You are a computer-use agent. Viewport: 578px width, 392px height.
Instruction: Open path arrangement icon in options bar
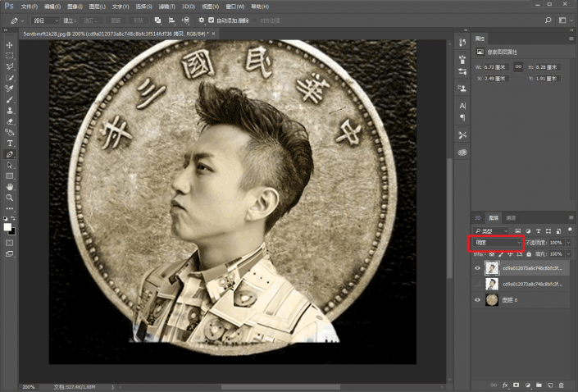pyautogui.click(x=186, y=21)
